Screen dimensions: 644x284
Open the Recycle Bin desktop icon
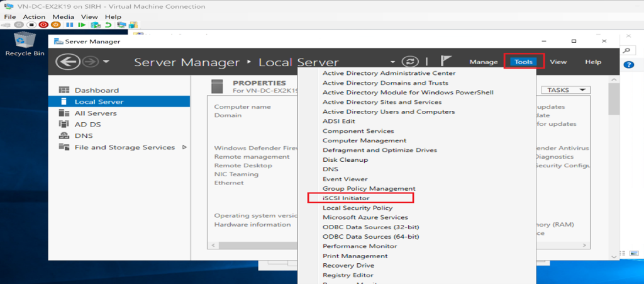coord(25,43)
